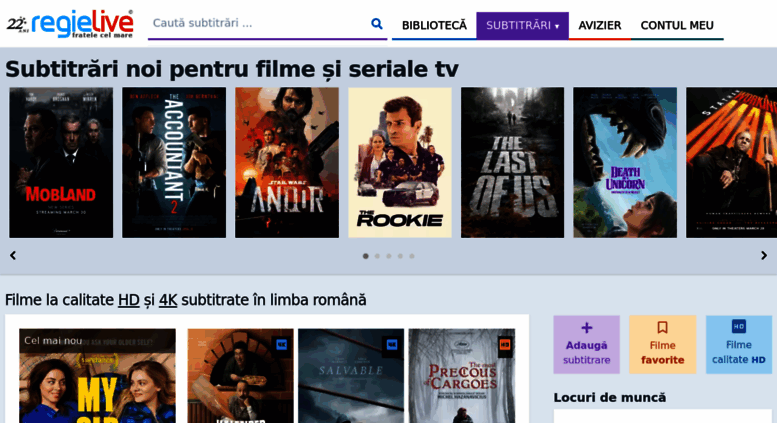The image size is (777, 423).
Task: Click the regielive site logo
Action: point(70,24)
